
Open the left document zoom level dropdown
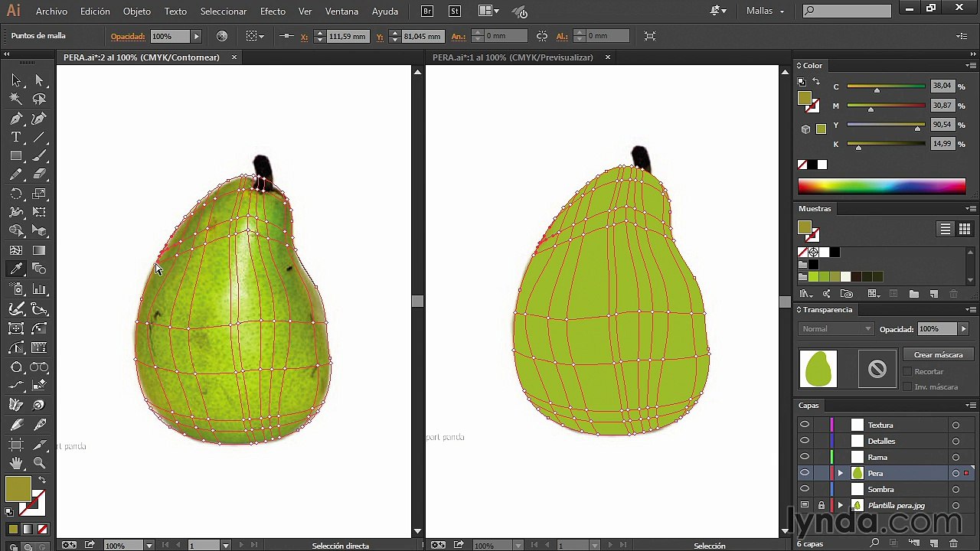[149, 546]
